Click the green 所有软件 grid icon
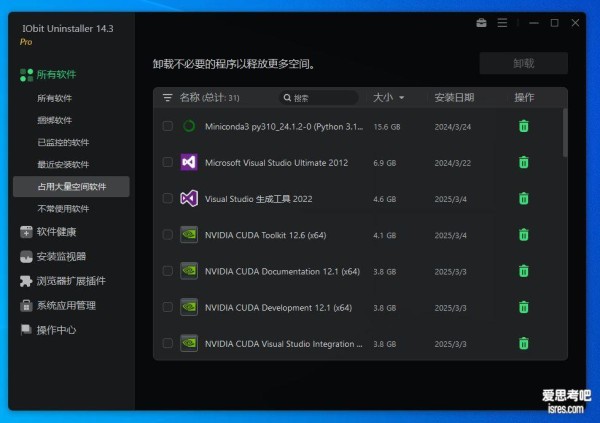This screenshot has height=423, width=600. (x=26, y=75)
